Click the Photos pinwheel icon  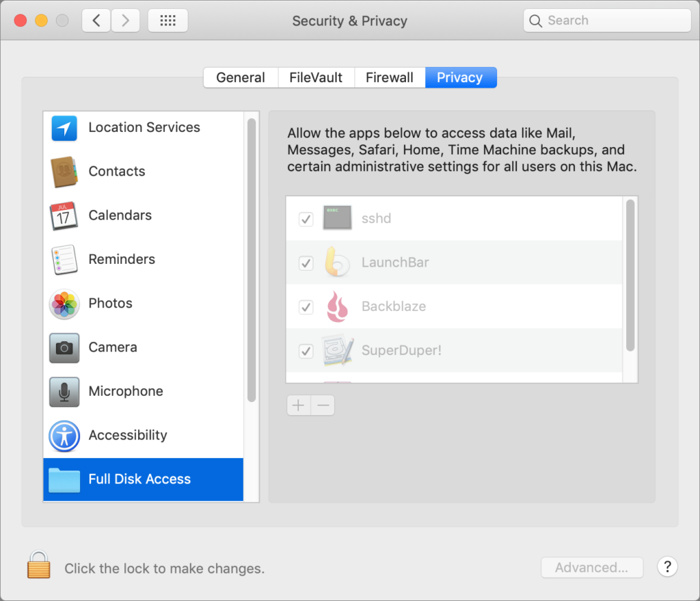64,304
